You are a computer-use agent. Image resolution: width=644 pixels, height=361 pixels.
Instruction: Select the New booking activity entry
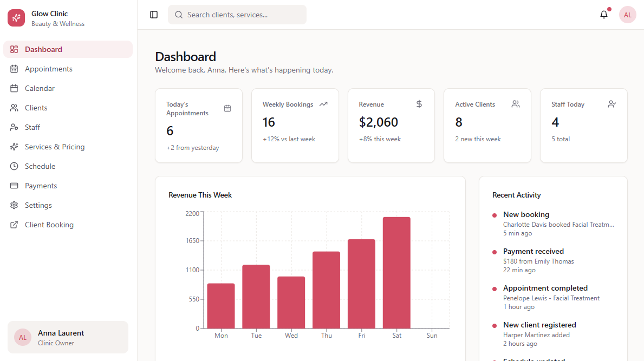pos(525,214)
